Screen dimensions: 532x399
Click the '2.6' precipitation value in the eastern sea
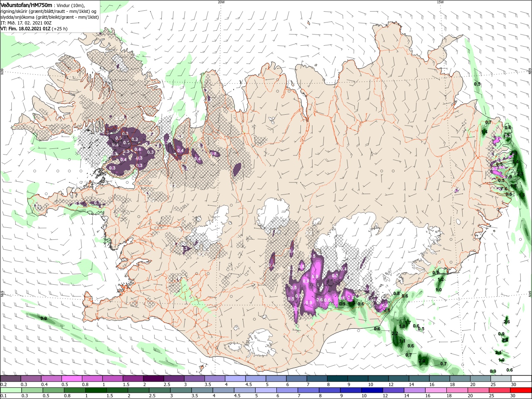click(506, 322)
